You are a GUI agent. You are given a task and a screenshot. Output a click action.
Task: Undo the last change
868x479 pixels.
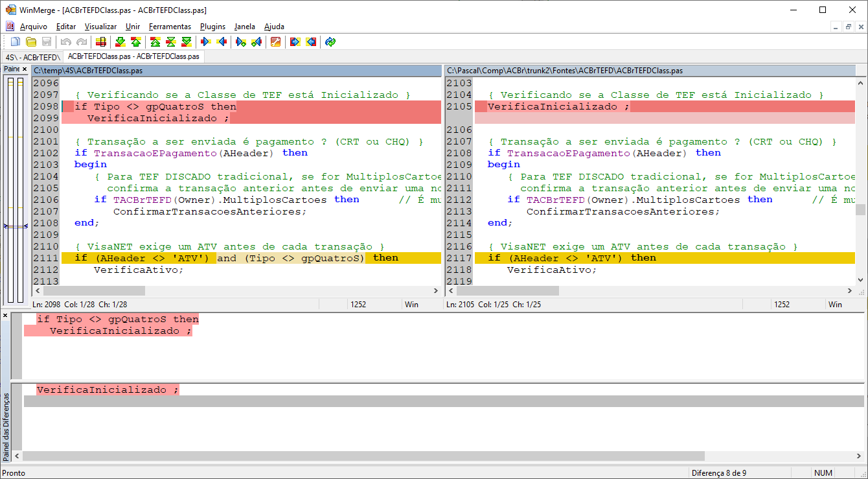pyautogui.click(x=65, y=42)
